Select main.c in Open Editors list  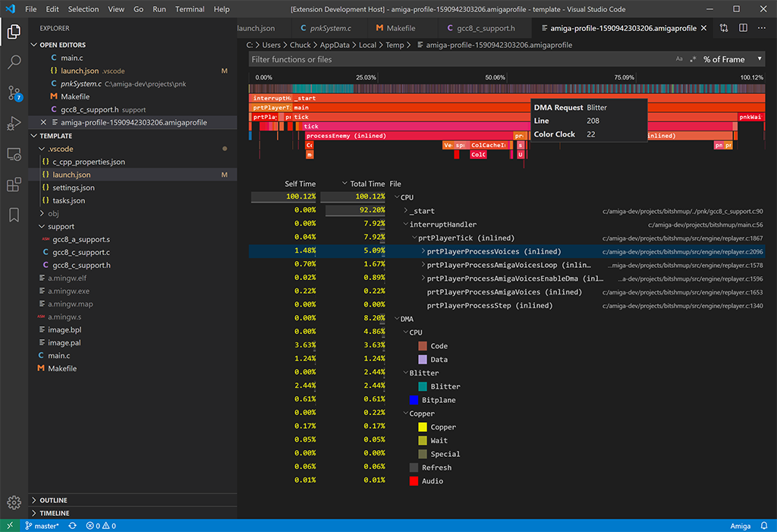(72, 58)
